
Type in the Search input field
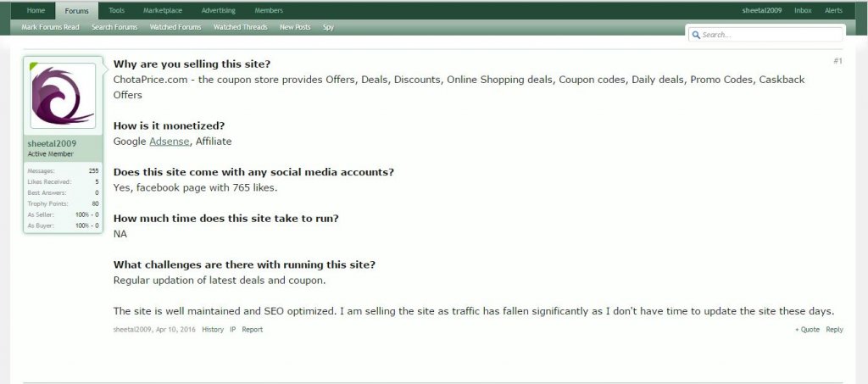coord(770,35)
